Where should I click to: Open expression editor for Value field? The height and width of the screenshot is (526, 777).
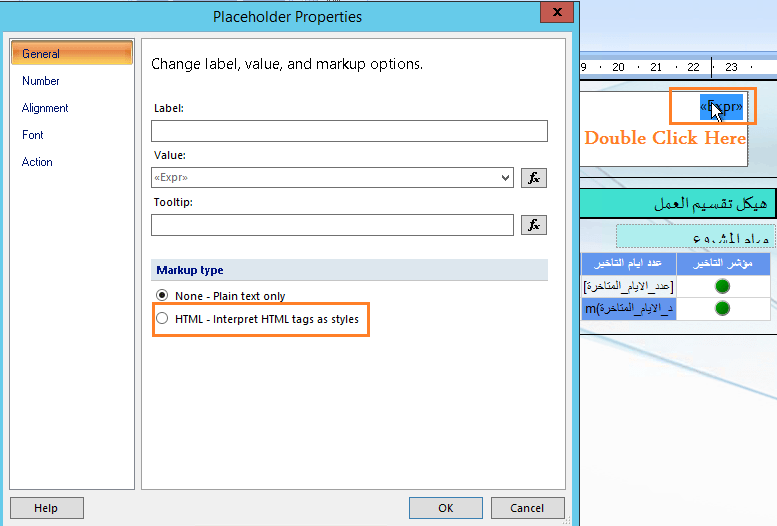pos(534,178)
